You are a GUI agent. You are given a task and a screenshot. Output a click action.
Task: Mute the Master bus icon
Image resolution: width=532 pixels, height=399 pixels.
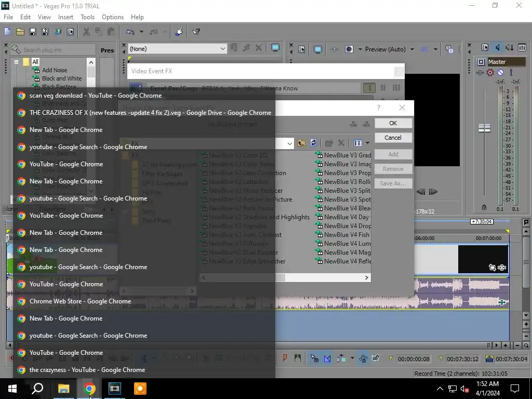pyautogui.click(x=500, y=72)
